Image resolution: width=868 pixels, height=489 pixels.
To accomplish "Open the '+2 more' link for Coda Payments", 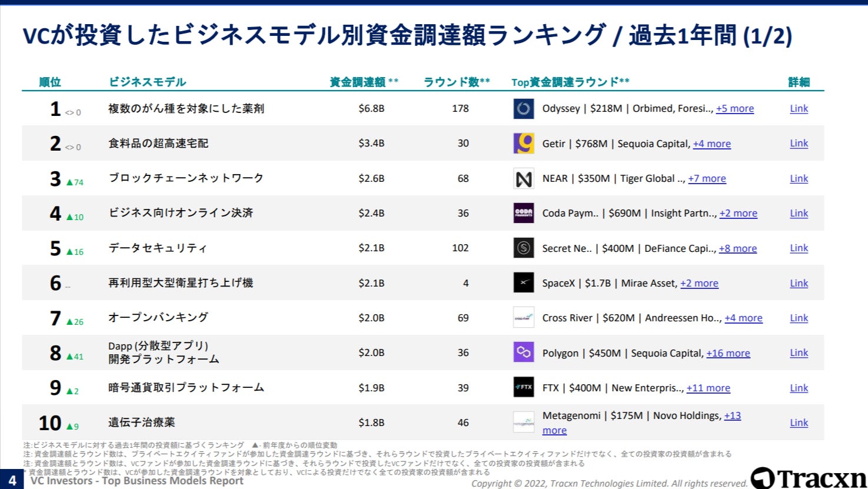I will pos(739,213).
